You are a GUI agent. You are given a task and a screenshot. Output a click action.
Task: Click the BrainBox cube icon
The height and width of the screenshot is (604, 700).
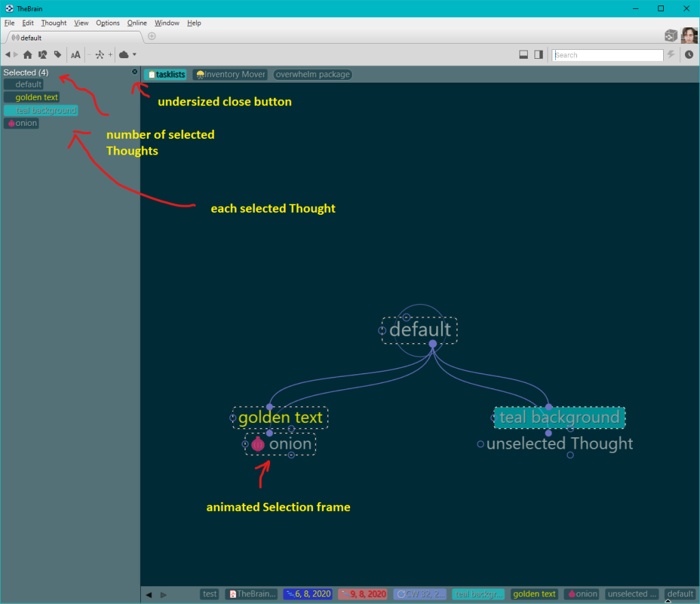coord(671,36)
